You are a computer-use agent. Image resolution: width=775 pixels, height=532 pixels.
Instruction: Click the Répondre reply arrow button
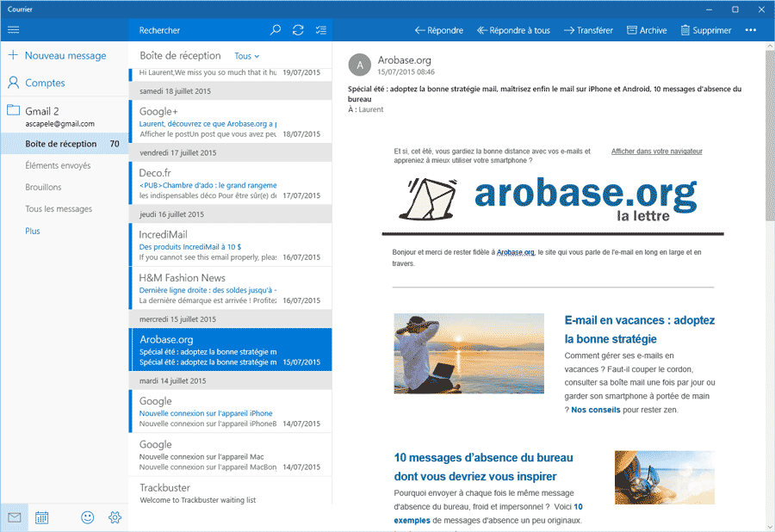tap(439, 30)
